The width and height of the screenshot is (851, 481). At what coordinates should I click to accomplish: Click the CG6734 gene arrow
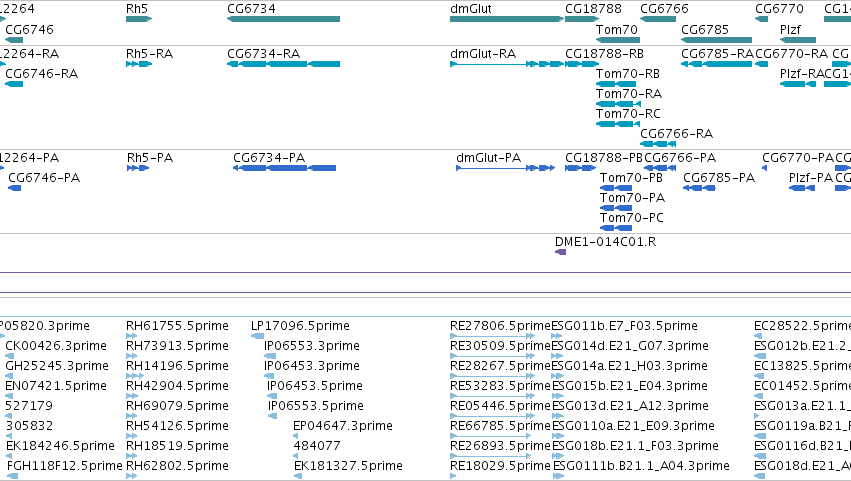tap(283, 19)
